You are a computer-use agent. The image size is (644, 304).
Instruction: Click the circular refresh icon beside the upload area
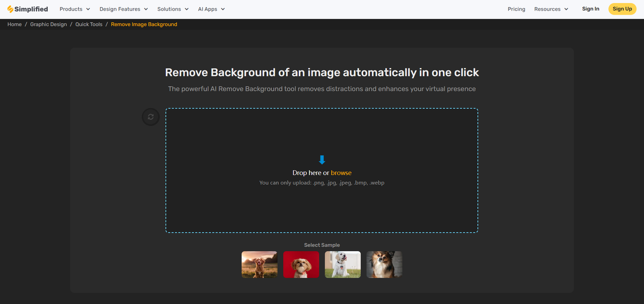(150, 117)
